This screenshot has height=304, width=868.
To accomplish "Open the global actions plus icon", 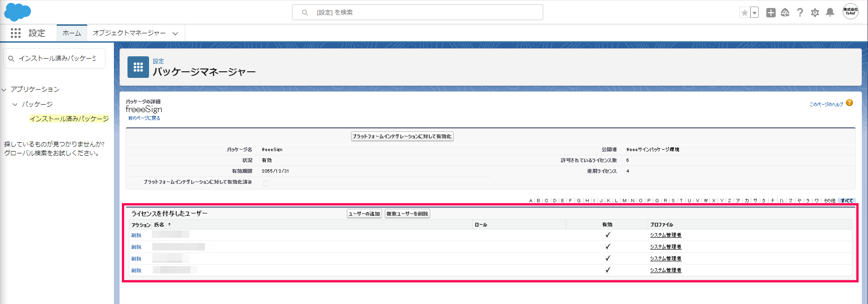I will click(771, 13).
